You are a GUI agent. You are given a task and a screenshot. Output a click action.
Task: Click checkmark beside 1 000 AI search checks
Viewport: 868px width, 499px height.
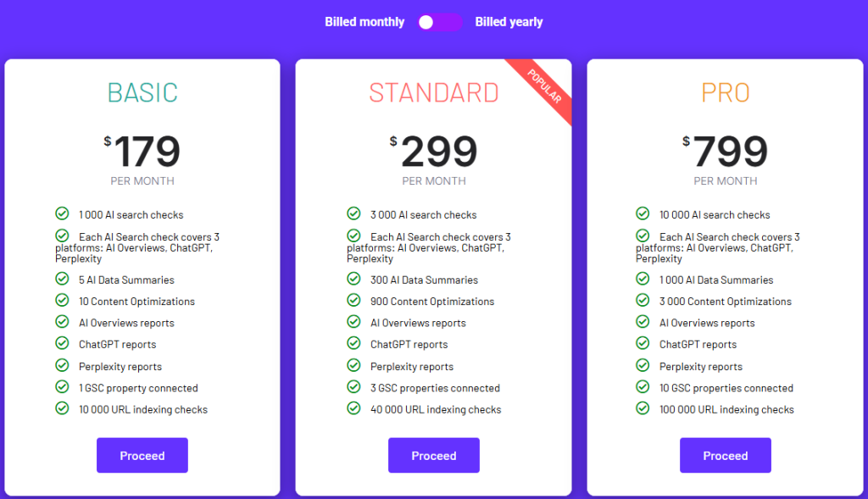coord(62,213)
